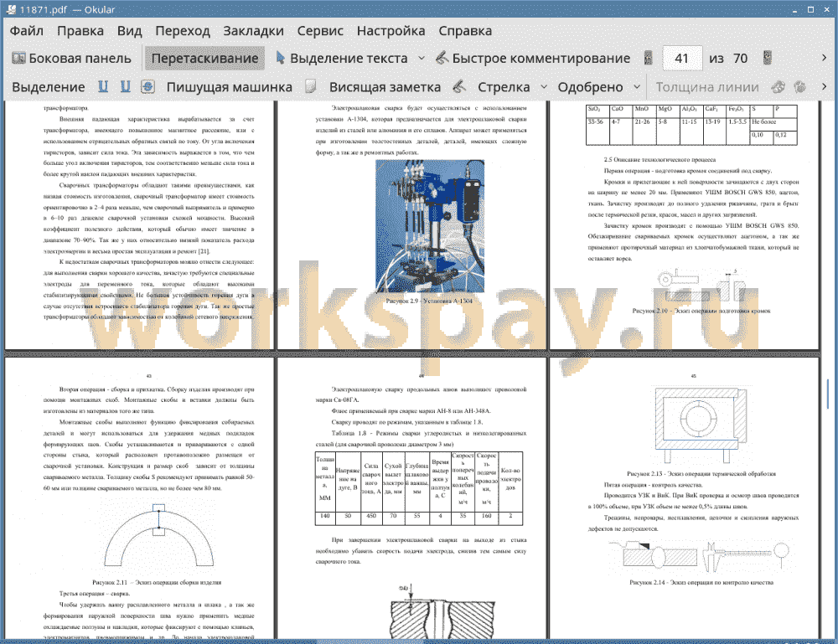Click the vertical scrollbar handle
This screenshot has height=644, width=838.
[x=828, y=394]
